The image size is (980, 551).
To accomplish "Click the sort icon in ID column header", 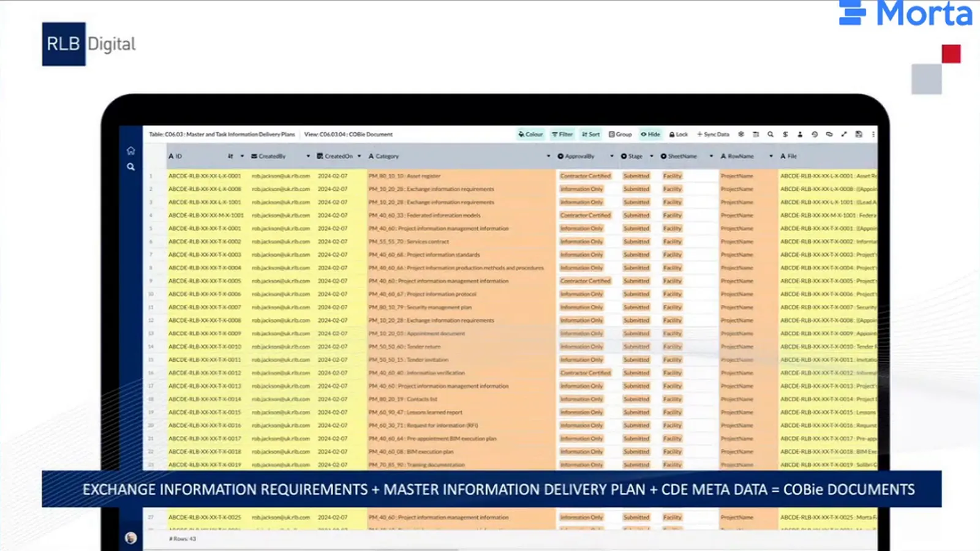I will coord(230,156).
